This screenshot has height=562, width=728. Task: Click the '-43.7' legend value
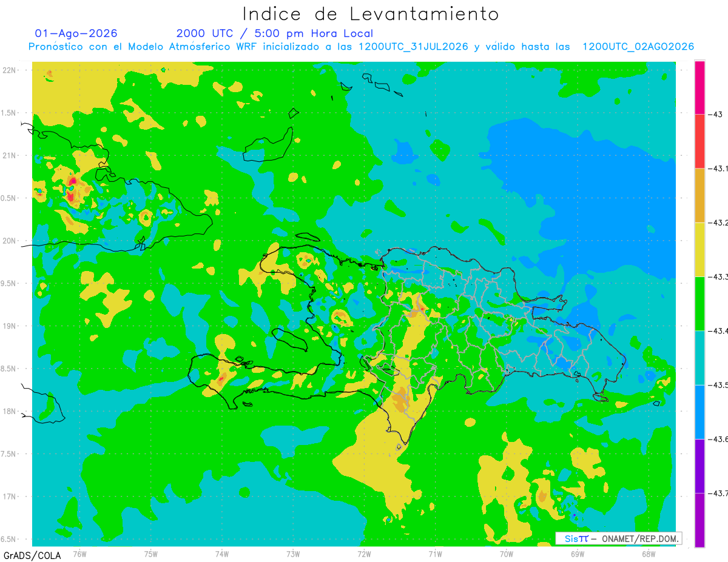point(718,493)
